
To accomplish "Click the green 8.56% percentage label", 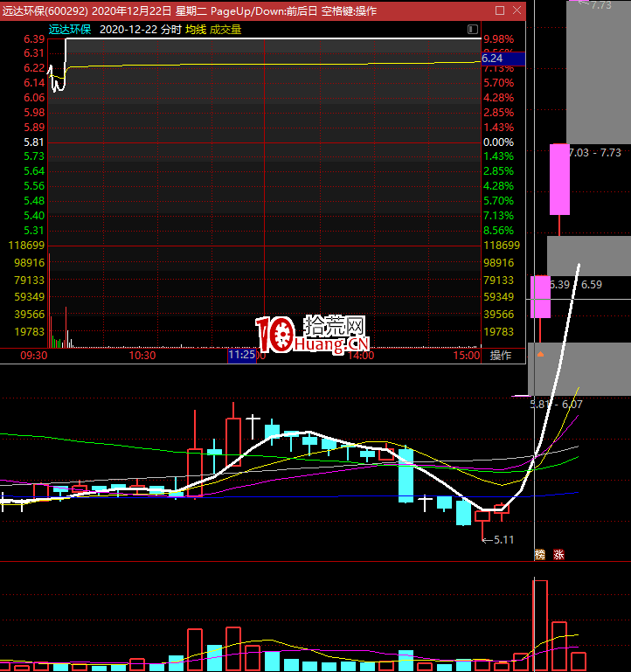I will [x=498, y=231].
